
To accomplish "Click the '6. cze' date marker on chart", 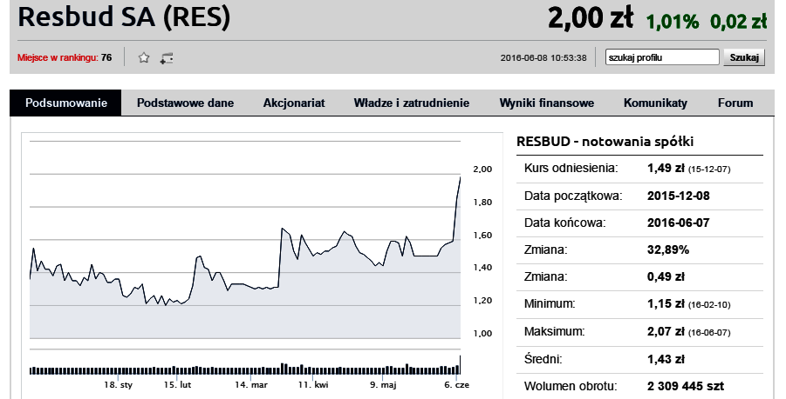I will pos(457,385).
